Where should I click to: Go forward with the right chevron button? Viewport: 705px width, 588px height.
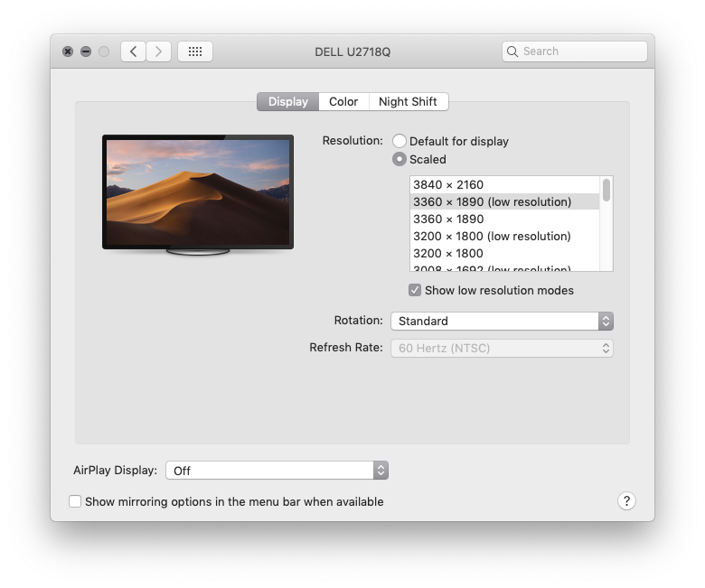(x=158, y=51)
